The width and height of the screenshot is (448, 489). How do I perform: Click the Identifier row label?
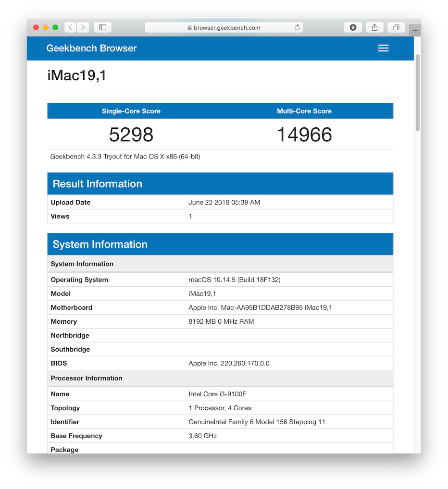(65, 422)
